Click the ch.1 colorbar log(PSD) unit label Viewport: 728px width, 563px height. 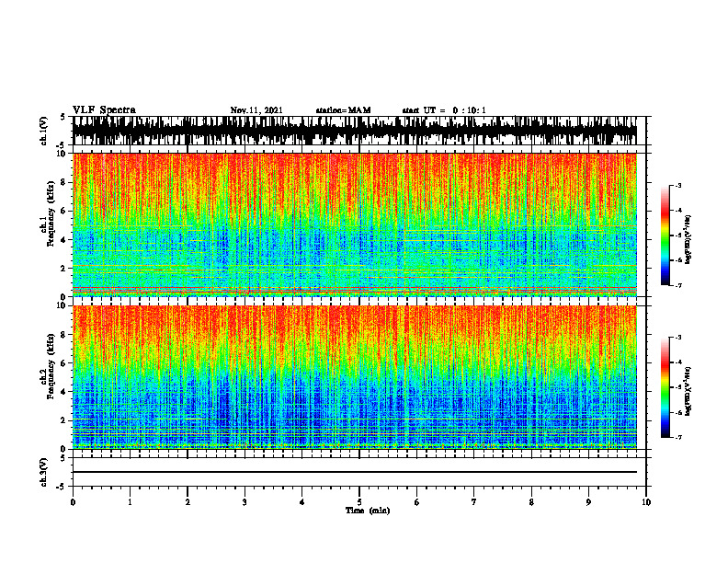click(688, 240)
